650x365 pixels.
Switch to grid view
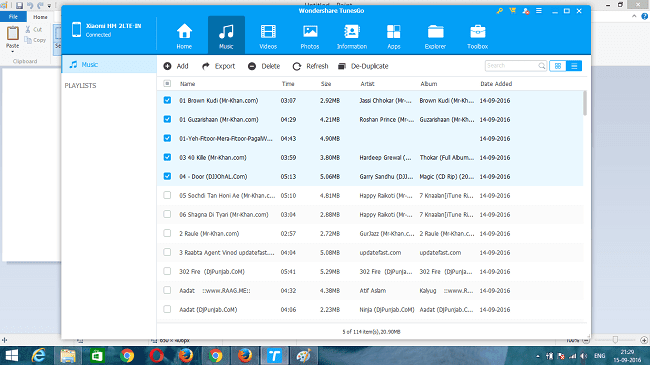pyautogui.click(x=558, y=66)
